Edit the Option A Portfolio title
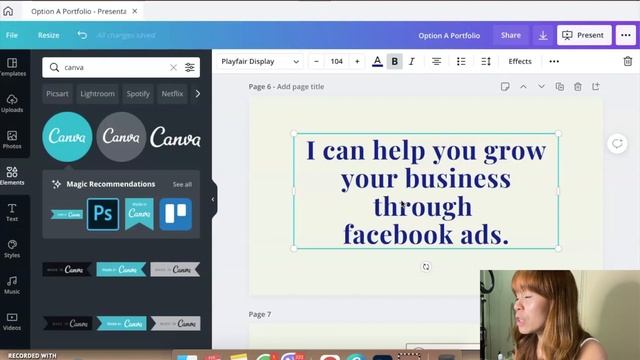 [x=449, y=36]
